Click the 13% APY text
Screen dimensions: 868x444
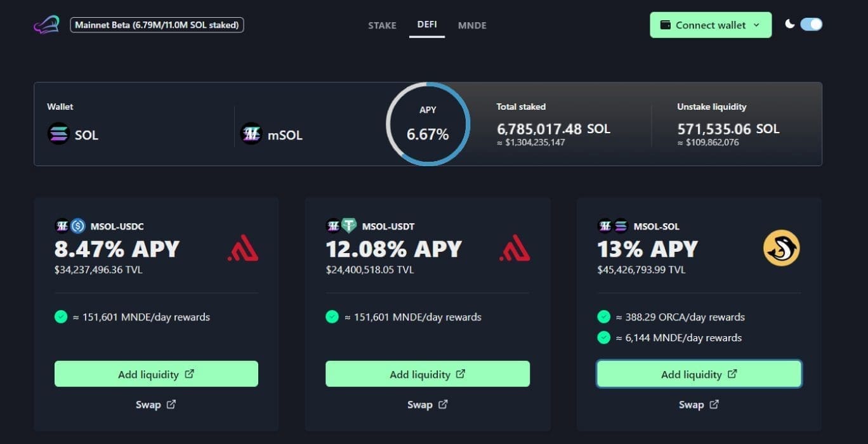pyautogui.click(x=648, y=249)
